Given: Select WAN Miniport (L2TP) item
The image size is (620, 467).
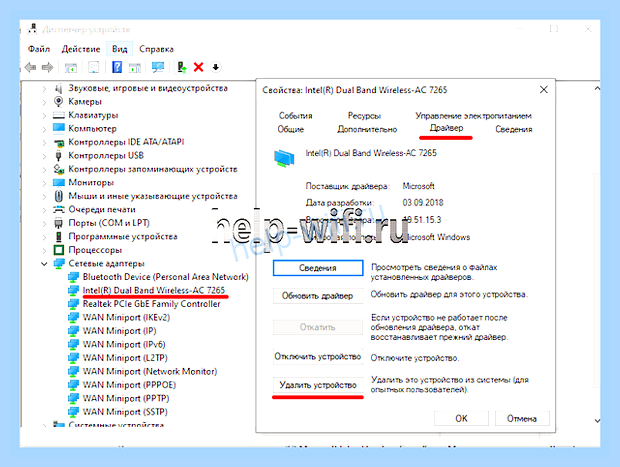Looking at the screenshot, I should [125, 358].
